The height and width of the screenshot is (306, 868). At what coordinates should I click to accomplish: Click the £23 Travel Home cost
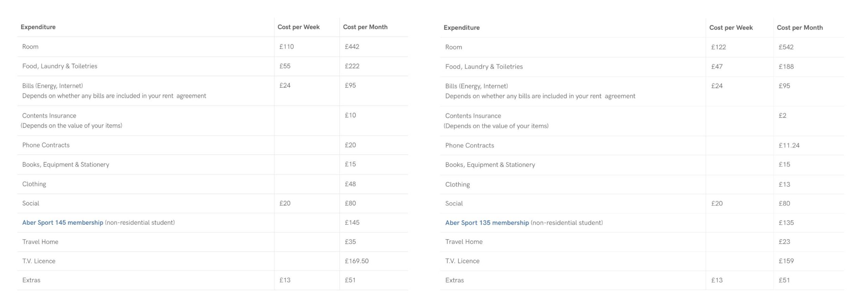click(784, 242)
